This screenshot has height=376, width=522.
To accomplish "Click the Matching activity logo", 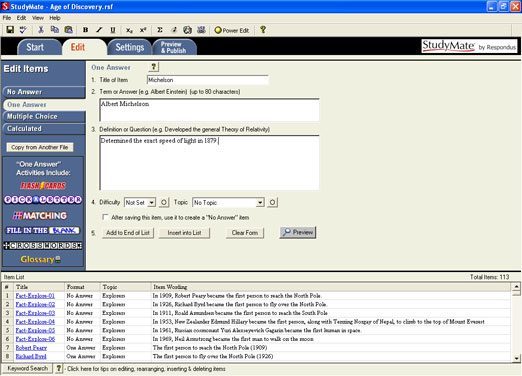I will (40, 216).
